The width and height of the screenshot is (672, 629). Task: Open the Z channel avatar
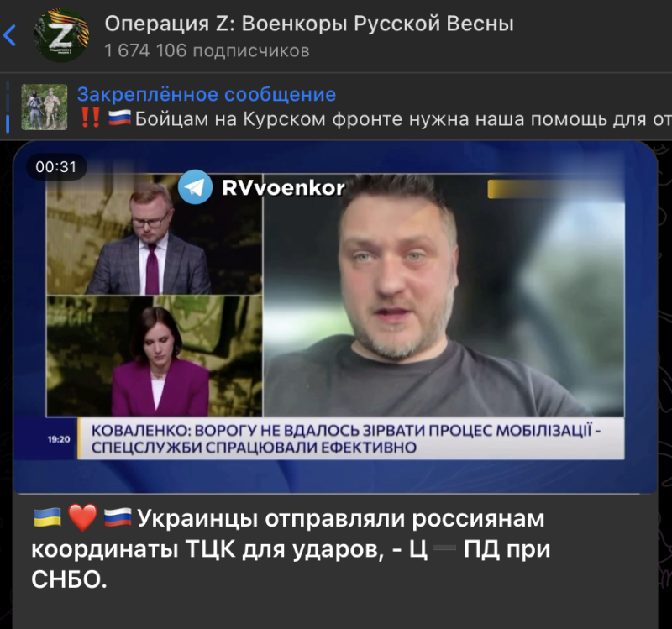point(61,35)
